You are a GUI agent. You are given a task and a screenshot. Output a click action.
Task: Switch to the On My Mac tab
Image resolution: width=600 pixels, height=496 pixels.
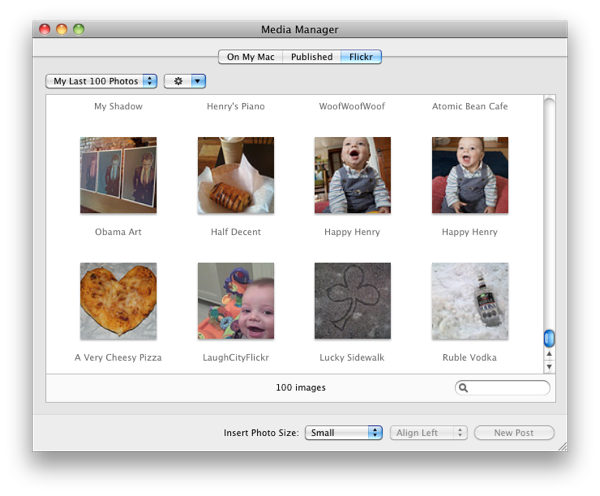tap(251, 57)
